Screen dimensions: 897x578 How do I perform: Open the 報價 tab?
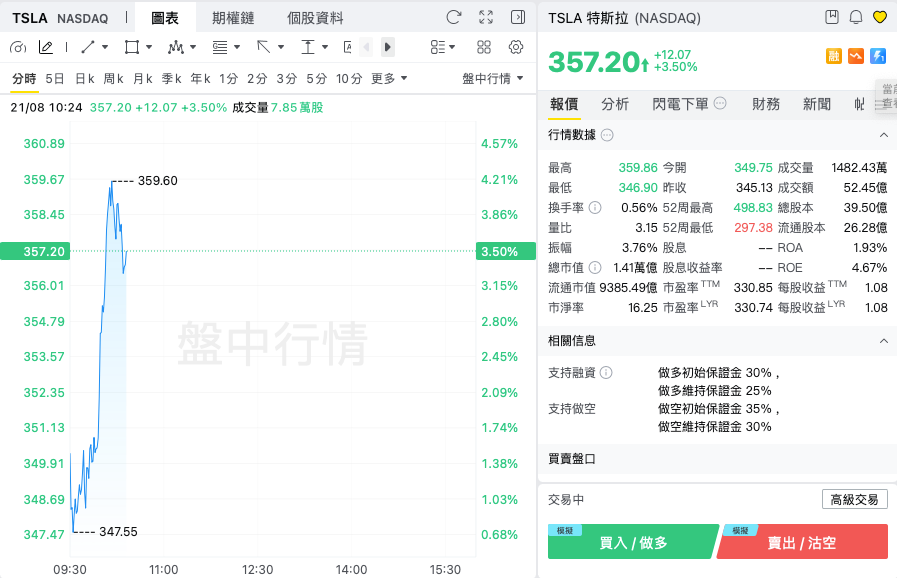(564, 104)
